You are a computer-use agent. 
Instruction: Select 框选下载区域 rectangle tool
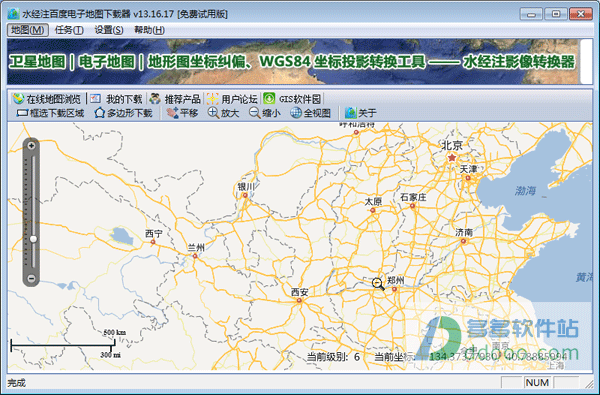pos(50,113)
